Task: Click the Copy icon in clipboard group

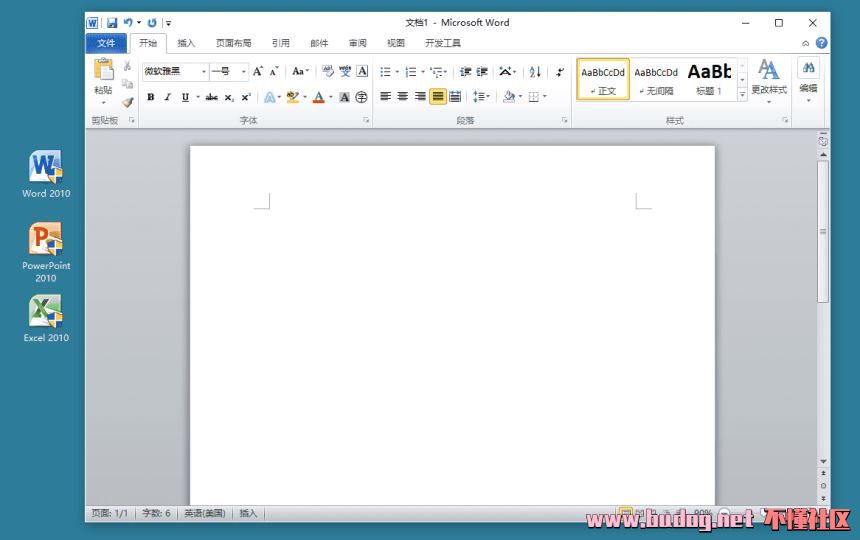Action: coord(127,84)
